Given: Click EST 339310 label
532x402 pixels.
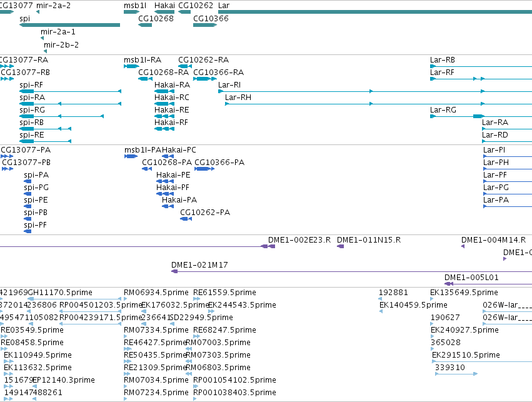Looking at the screenshot, I should [450, 368].
